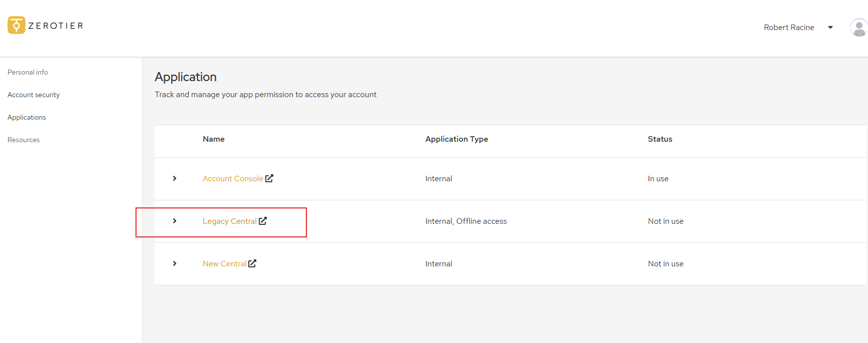Open the user avatar icon

point(859,28)
